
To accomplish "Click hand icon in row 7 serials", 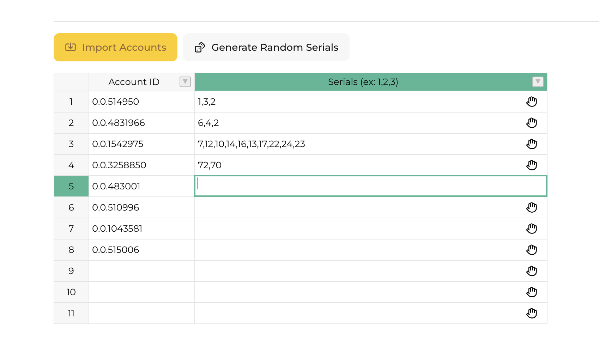I will pyautogui.click(x=531, y=229).
